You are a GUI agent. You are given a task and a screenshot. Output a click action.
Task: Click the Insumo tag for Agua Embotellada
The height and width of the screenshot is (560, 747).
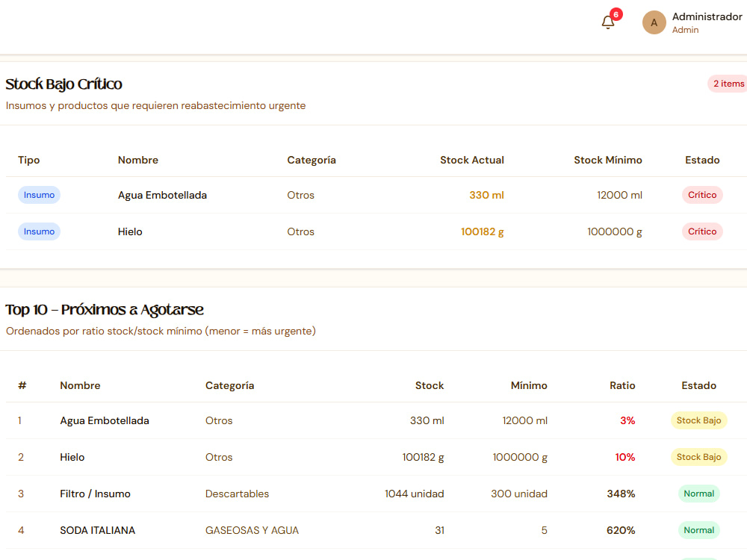tap(39, 195)
